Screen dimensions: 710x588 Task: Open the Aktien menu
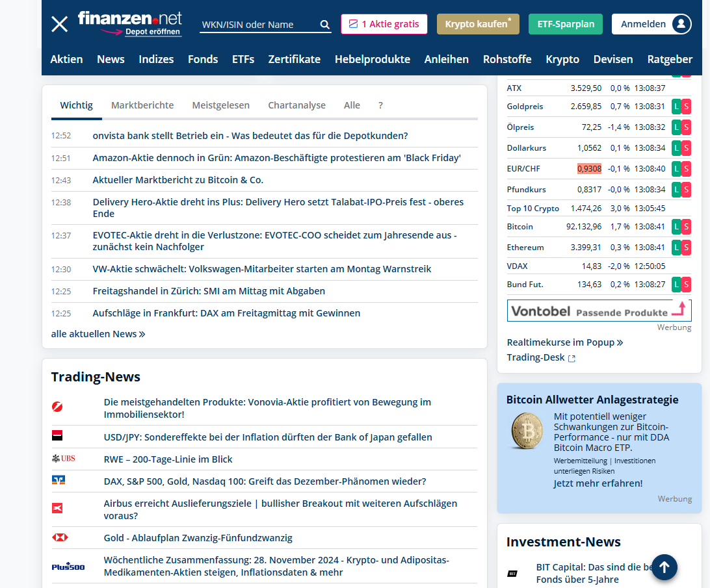[66, 59]
